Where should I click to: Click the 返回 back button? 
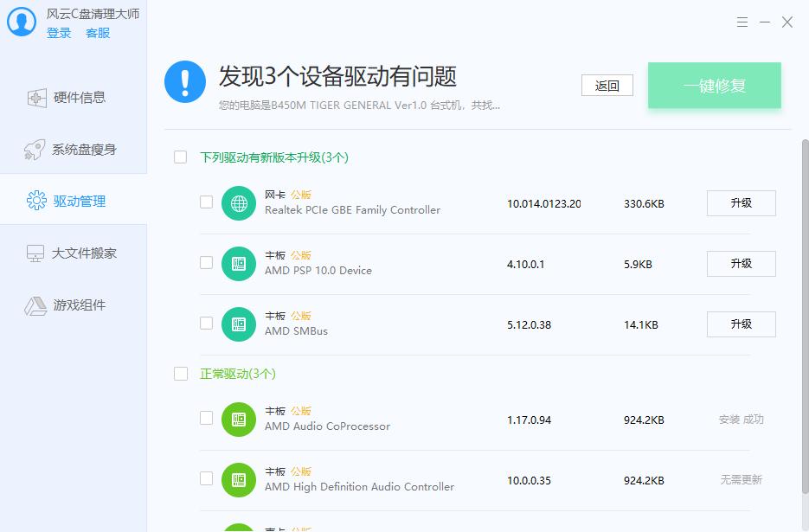pyautogui.click(x=607, y=85)
